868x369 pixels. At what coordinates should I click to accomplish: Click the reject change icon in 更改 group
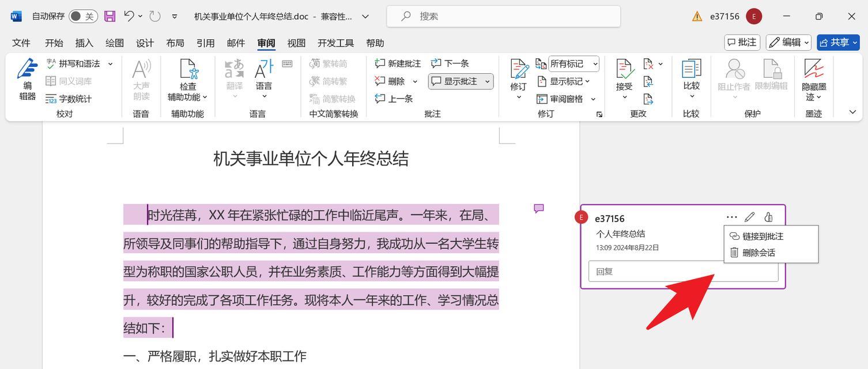(x=648, y=63)
